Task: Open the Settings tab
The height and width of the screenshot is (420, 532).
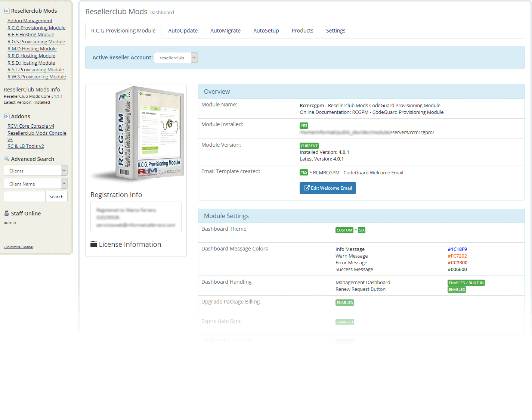Action: pyautogui.click(x=335, y=31)
